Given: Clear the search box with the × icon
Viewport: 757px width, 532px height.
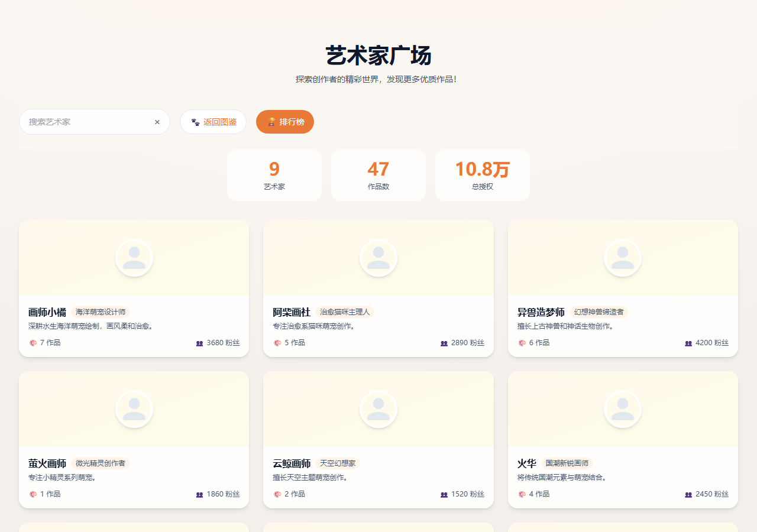Looking at the screenshot, I should click(x=157, y=122).
